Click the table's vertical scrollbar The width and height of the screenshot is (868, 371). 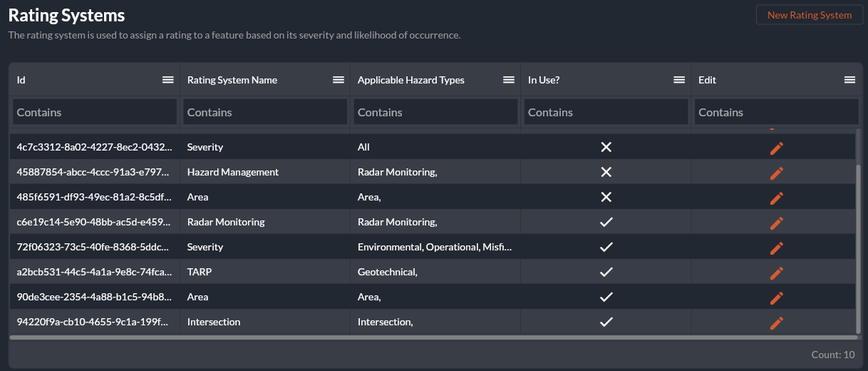(x=858, y=243)
